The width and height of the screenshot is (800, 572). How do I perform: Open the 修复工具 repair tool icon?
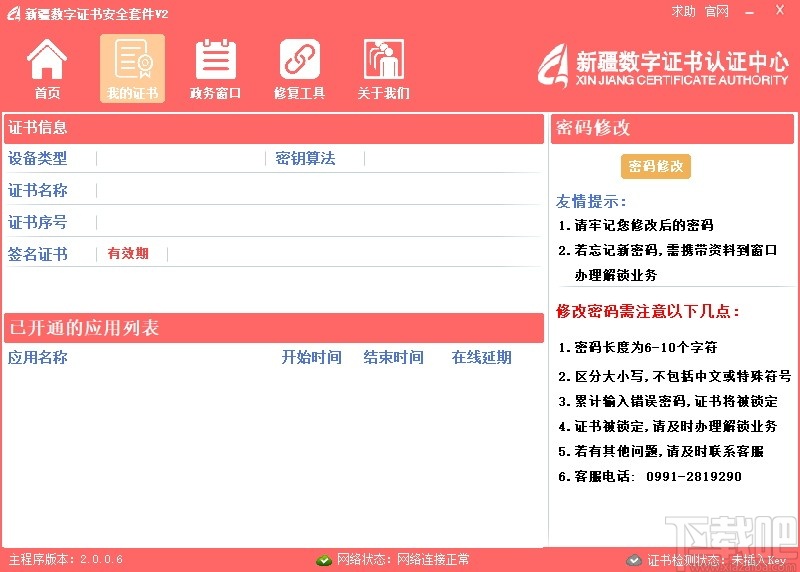pos(299,68)
